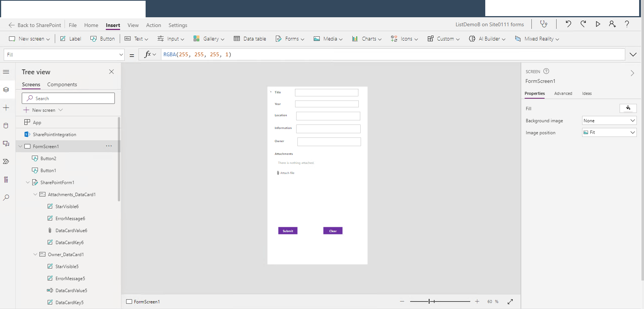
Task: Close the Tree view panel
Action: [111, 72]
